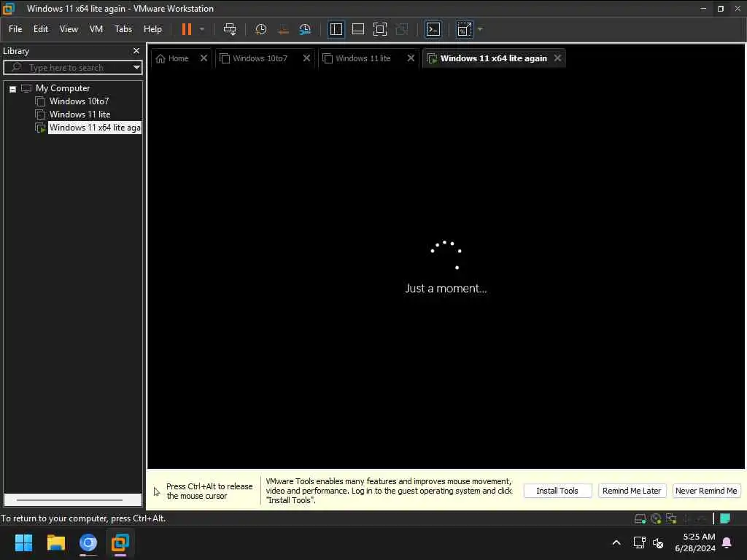Click the VMware Workstation taskbar icon
This screenshot has width=747, height=560.
120,542
